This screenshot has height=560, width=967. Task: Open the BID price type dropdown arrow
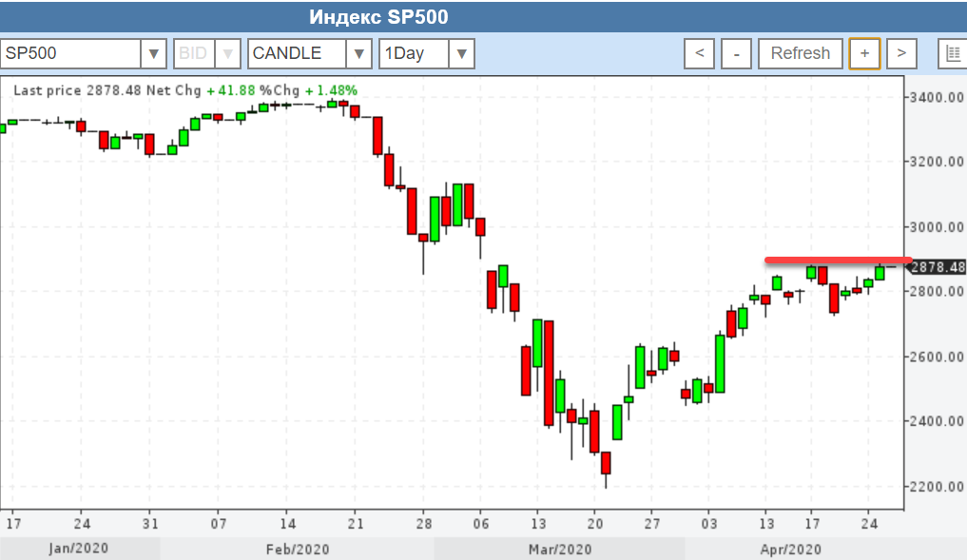227,53
